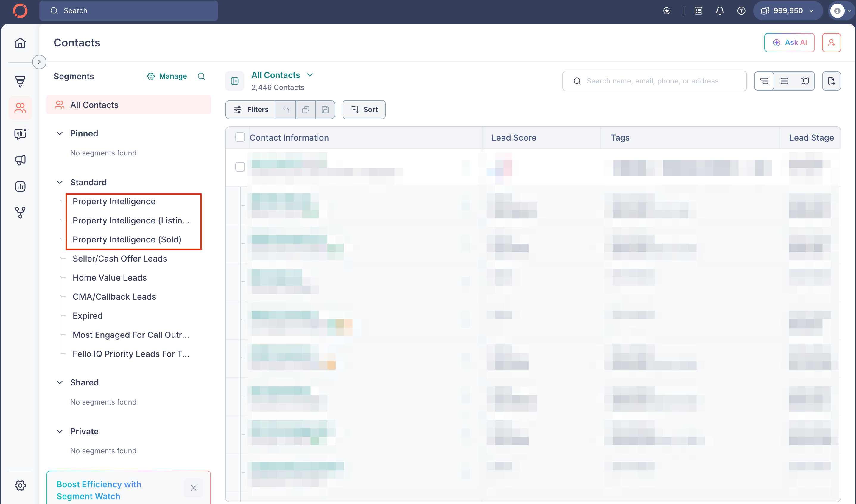Open the user profile avatar menu

pos(841,11)
